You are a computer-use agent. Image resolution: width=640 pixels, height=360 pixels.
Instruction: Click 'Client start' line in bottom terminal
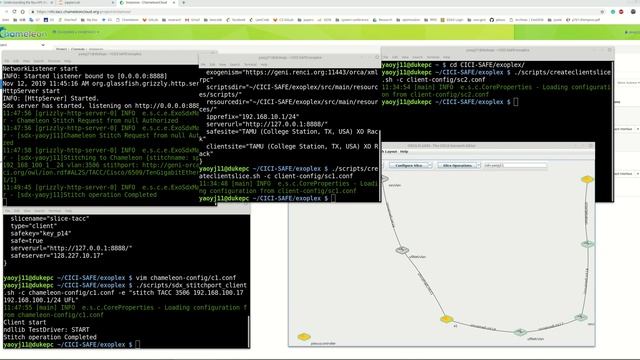[x=24, y=322]
